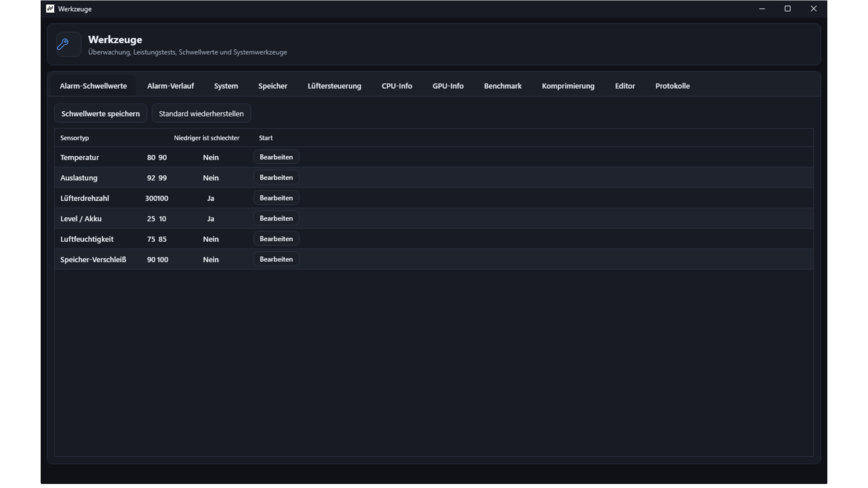The image size is (868, 488).
Task: Click the 92 99 values for Auslastung
Action: [157, 178]
